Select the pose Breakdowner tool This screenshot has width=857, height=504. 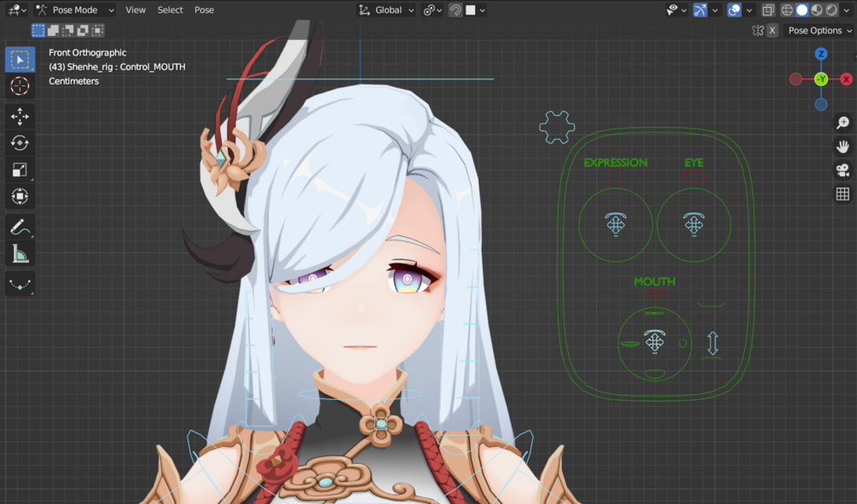pyautogui.click(x=20, y=284)
